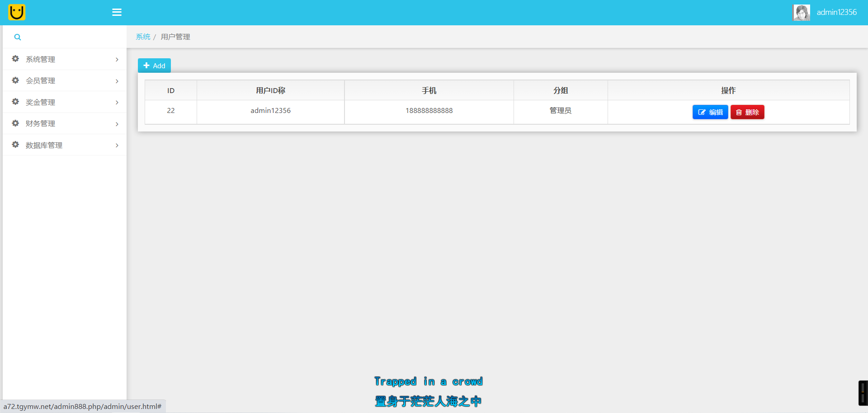Viewport: 868px width, 413px height.
Task: Expand the 系统管理 chevron arrow
Action: [117, 60]
